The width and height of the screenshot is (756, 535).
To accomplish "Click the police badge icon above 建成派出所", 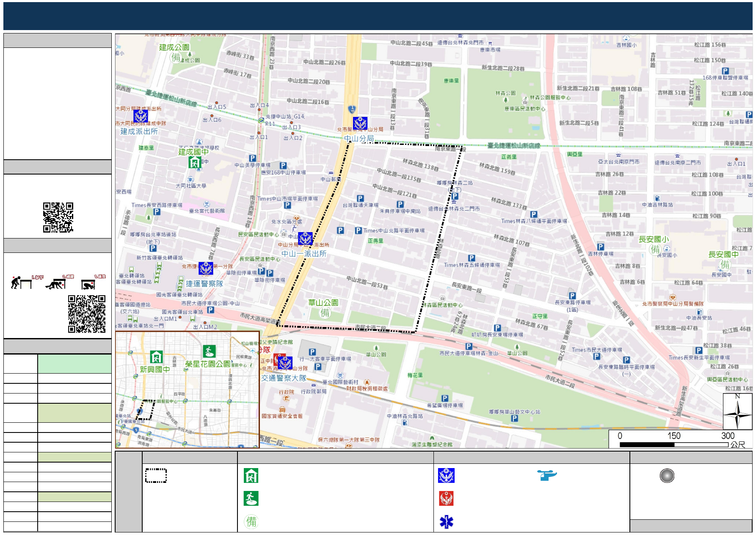I will pos(141,116).
